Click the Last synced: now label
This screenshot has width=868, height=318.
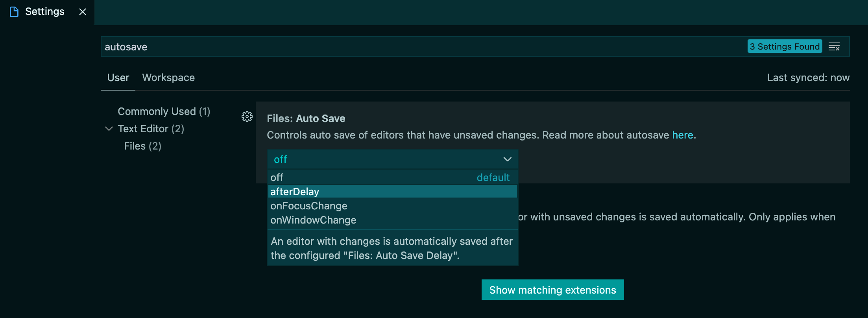[808, 78]
